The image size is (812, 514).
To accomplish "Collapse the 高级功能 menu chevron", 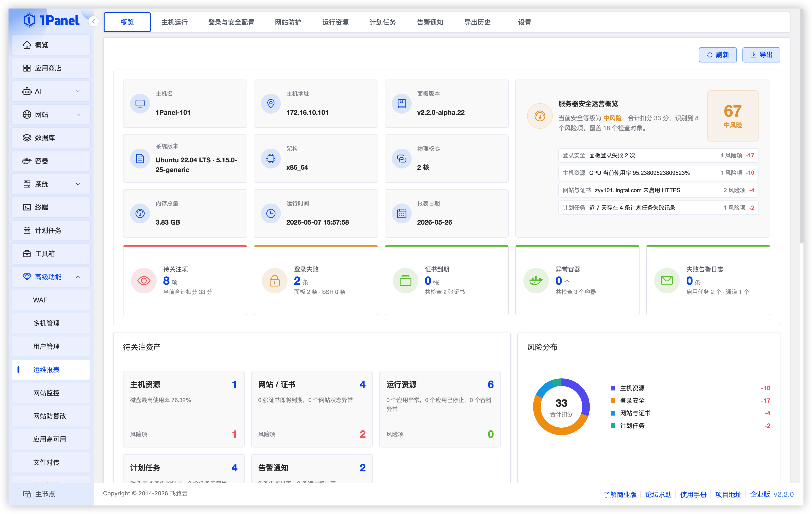I will click(x=78, y=277).
